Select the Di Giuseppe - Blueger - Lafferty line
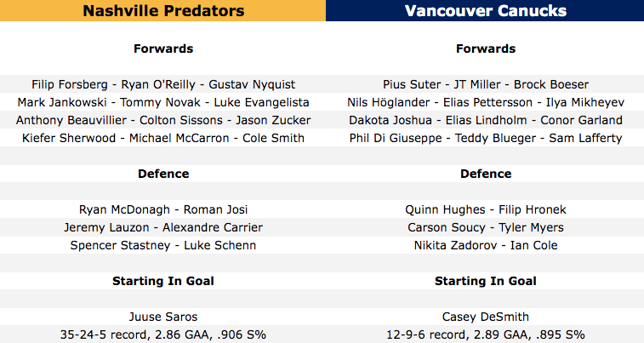 pyautogui.click(x=485, y=138)
